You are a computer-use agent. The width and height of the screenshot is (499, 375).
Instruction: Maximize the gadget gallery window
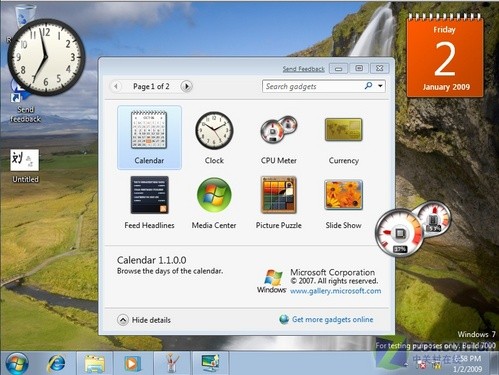[x=359, y=68]
